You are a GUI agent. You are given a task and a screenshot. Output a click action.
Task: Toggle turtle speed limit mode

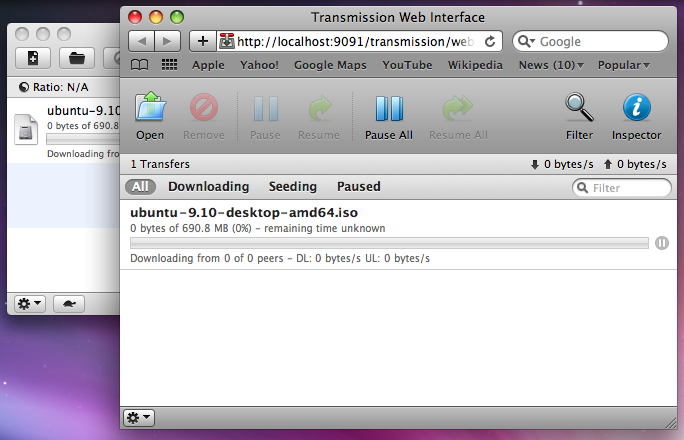pos(69,304)
